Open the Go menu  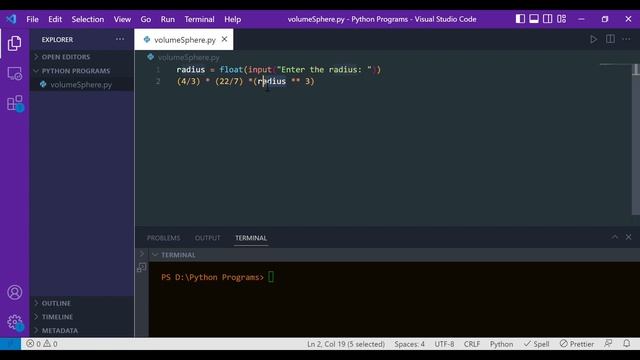[146, 19]
